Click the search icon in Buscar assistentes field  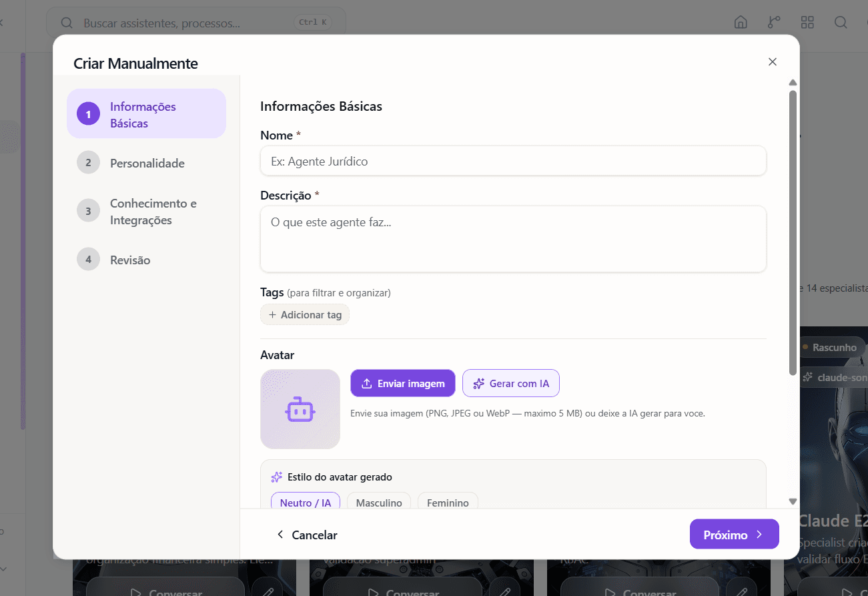(67, 23)
